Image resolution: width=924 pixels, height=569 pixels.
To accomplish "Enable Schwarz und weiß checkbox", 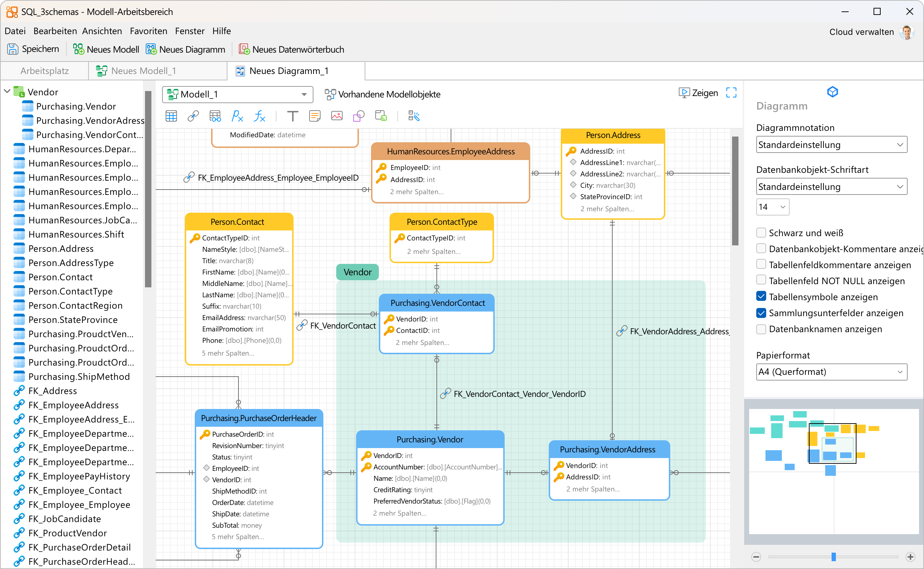I will [761, 233].
